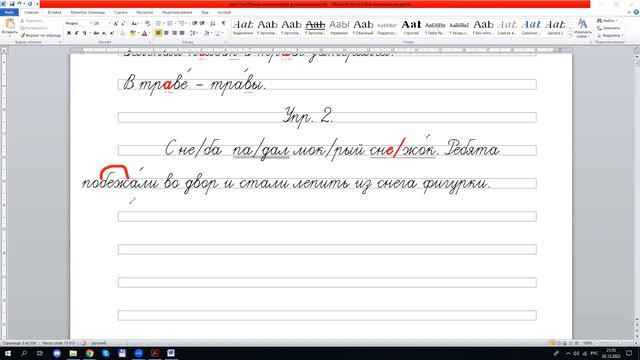
Task: Center the paragraph text
Action: pyautogui.click(x=166, y=33)
